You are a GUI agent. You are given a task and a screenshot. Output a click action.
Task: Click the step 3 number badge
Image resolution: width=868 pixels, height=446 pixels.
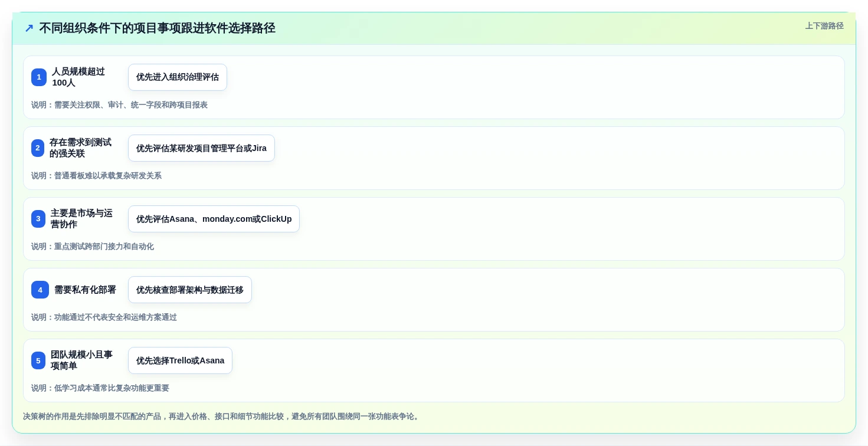[38, 219]
